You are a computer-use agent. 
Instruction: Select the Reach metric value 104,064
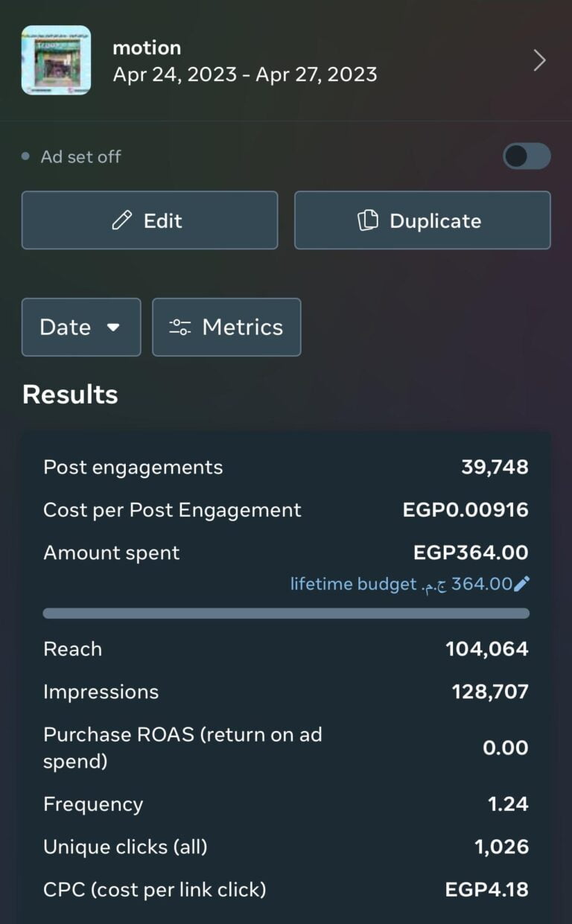486,649
